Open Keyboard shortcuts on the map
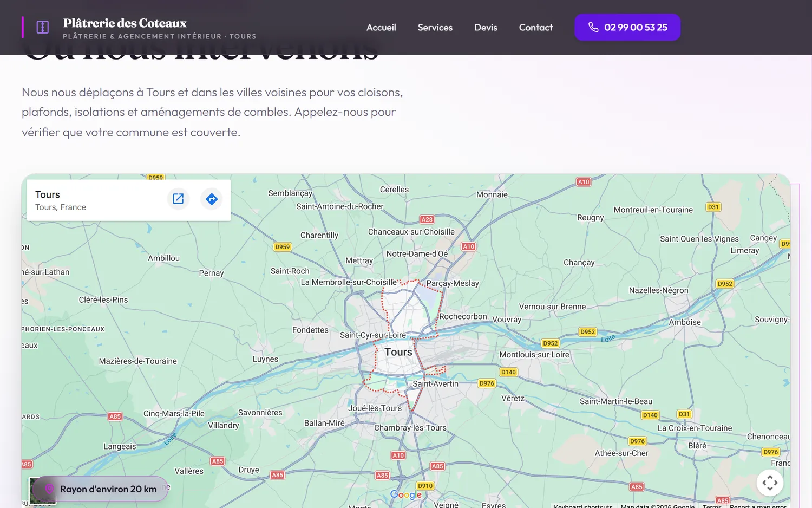Viewport: 812px width, 508px height. point(583,506)
